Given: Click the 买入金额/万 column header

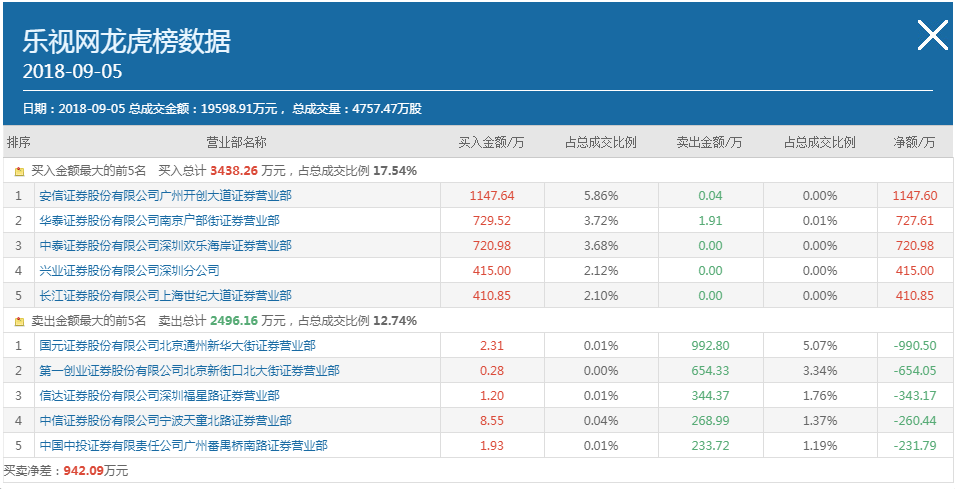Looking at the screenshot, I should click(491, 143).
